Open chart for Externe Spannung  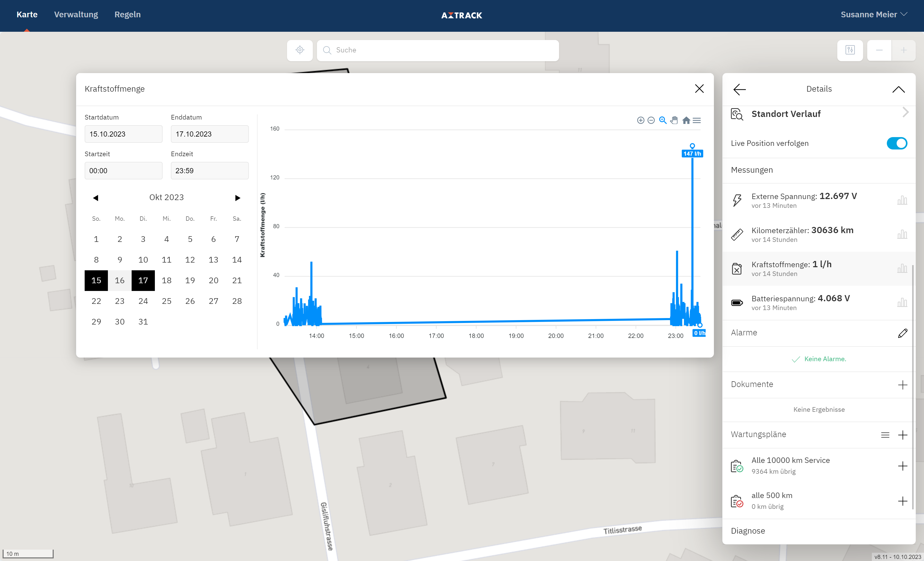902,200
